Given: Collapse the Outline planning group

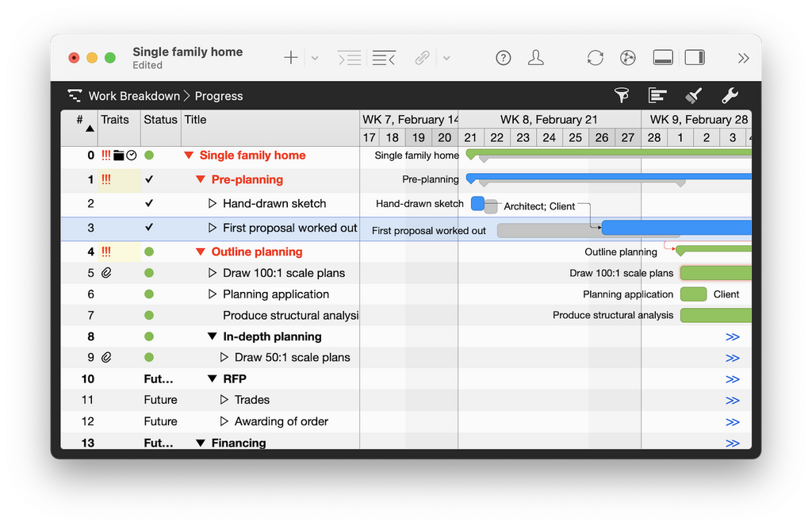Looking at the screenshot, I should pos(201,251).
